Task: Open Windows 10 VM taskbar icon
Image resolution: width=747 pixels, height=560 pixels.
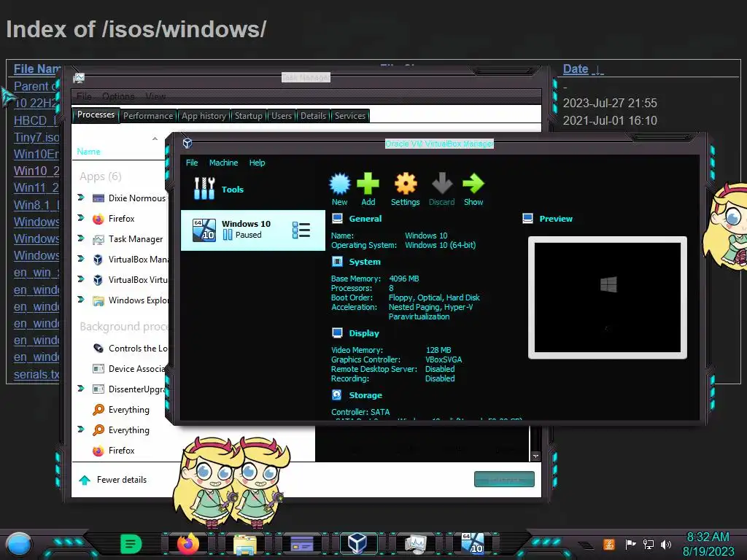Action: coord(472,542)
